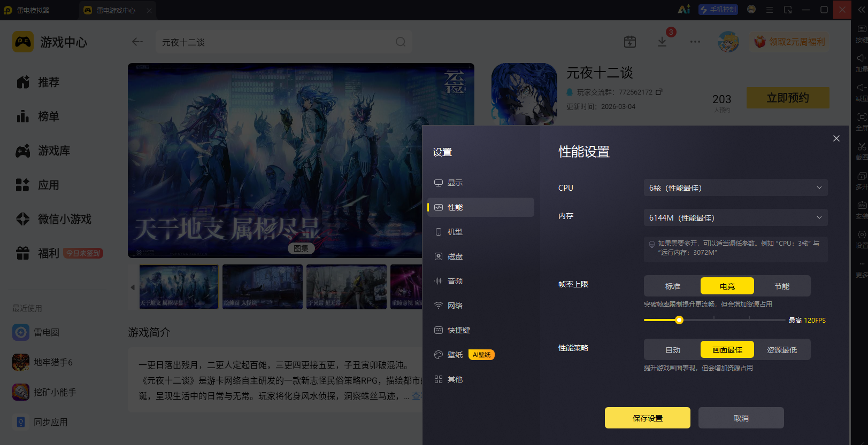Viewport: 868px width, 445px height.
Task: Open 同步应用 from recently used
Action: point(40,422)
